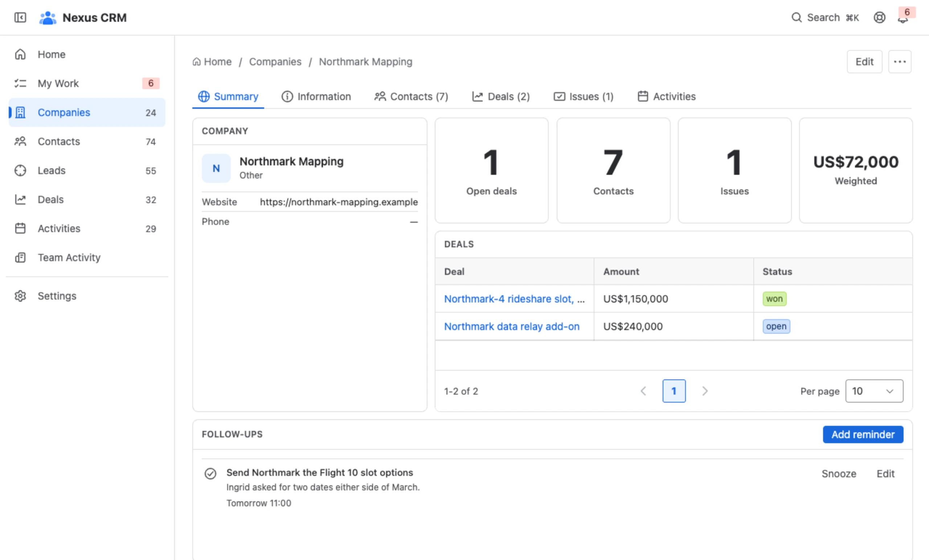Open the search magnifier icon
The height and width of the screenshot is (560, 929).
(x=796, y=17)
